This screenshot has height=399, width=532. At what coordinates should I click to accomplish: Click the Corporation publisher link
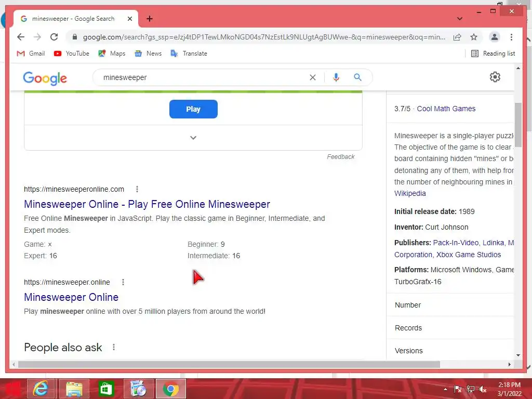[x=413, y=255]
